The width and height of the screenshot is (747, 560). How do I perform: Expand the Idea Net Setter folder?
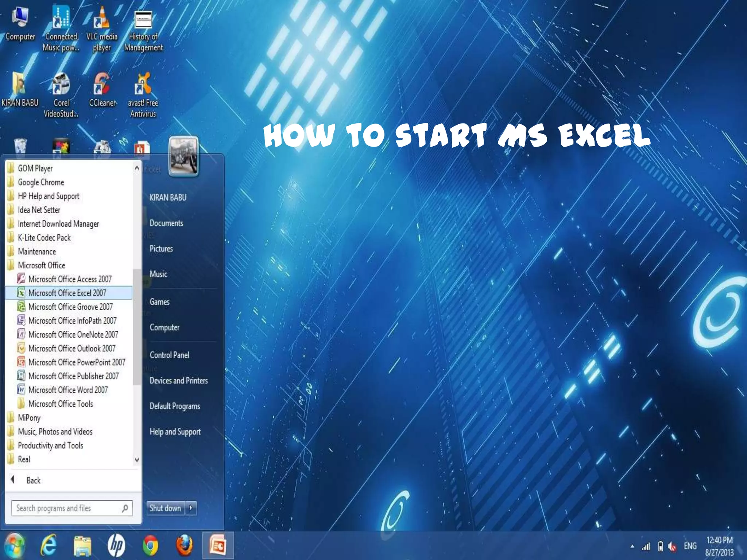tap(69, 210)
